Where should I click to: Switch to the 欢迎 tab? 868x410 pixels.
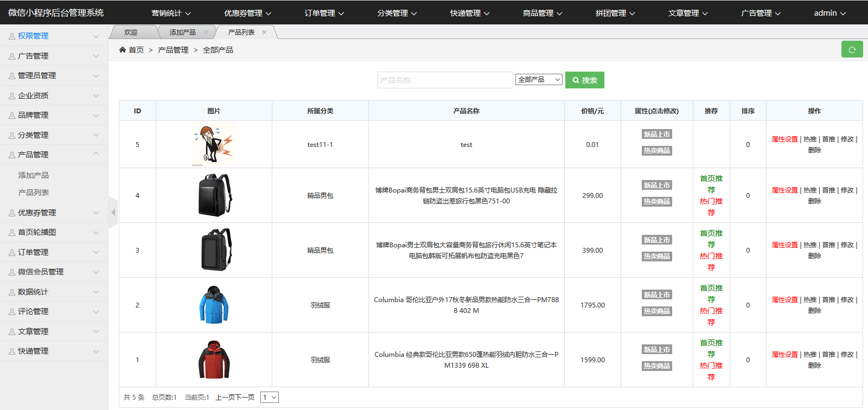[x=131, y=33]
